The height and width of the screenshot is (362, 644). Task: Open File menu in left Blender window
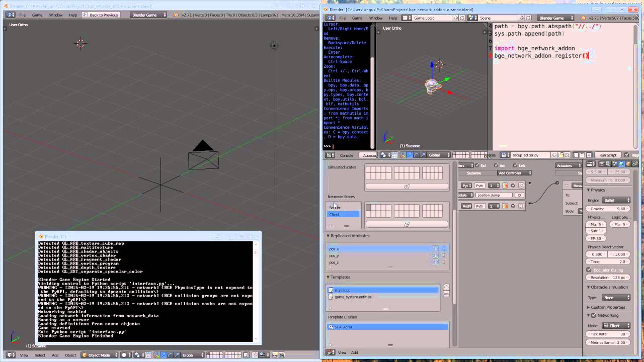(x=23, y=15)
